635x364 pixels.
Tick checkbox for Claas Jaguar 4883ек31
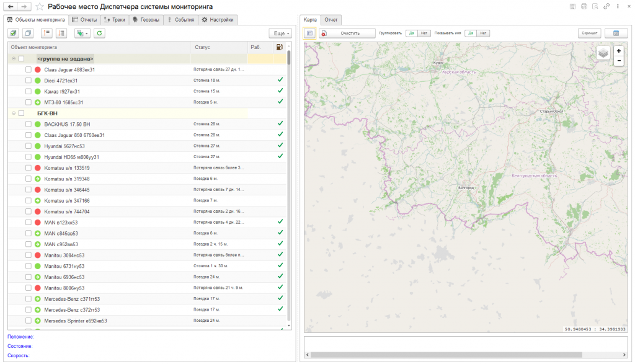[28, 69]
